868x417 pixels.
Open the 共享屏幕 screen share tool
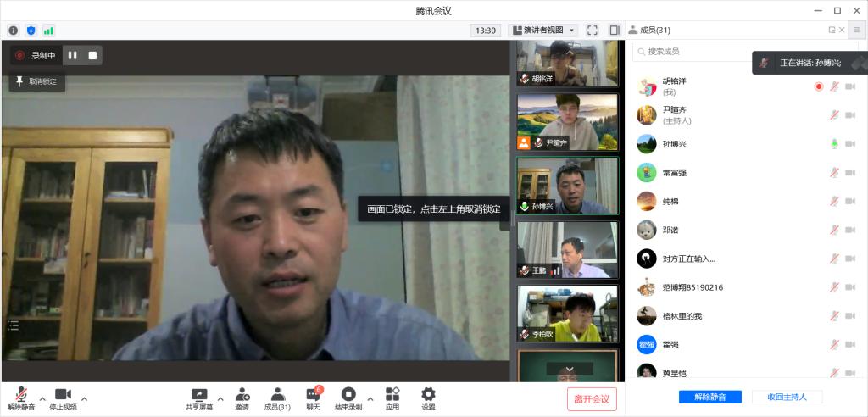click(x=199, y=398)
